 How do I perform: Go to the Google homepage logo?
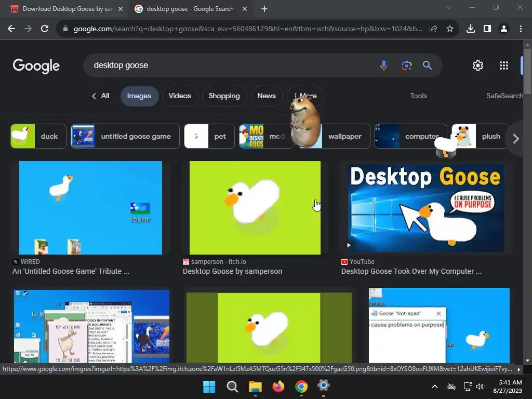point(36,66)
